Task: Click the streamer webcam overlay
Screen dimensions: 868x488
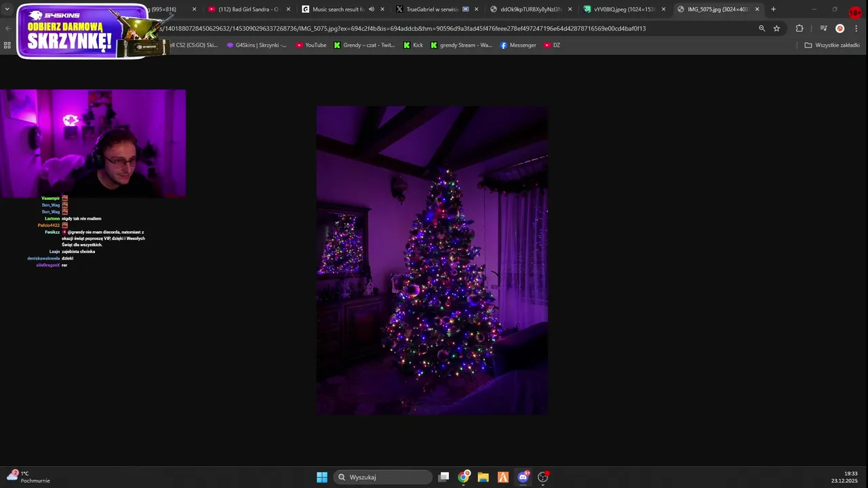Action: tap(93, 144)
